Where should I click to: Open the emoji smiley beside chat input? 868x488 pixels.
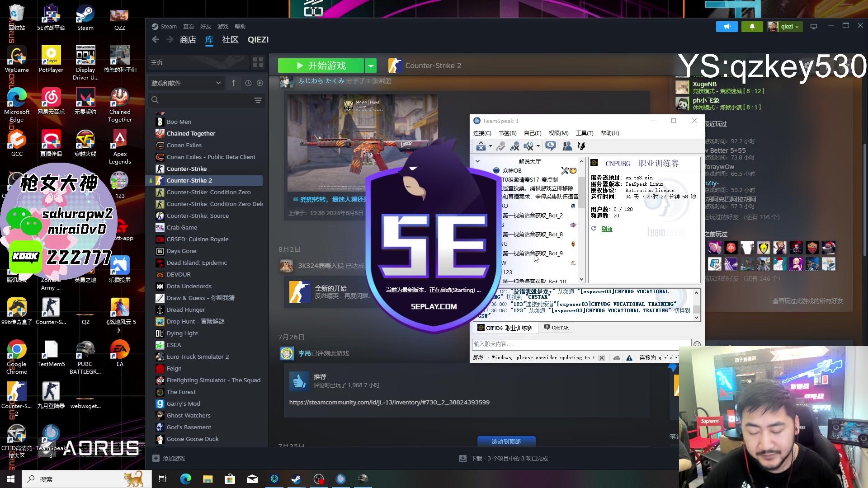[697, 344]
